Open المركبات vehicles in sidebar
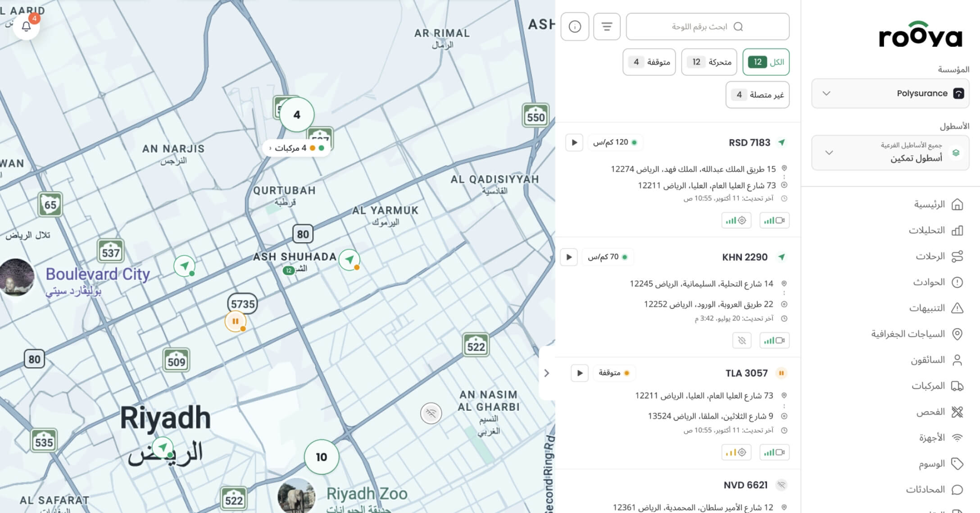The image size is (980, 513). [x=937, y=386]
